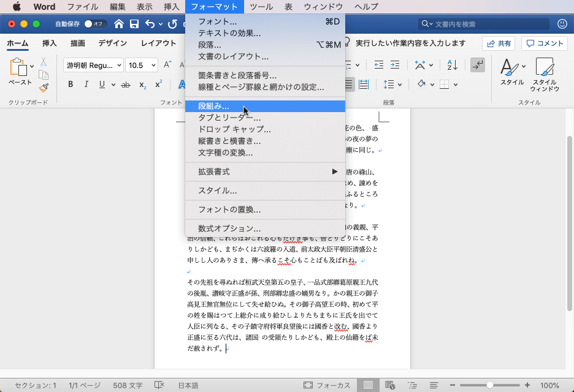
Task: Switch to Web Layout view icon
Action: (390, 385)
